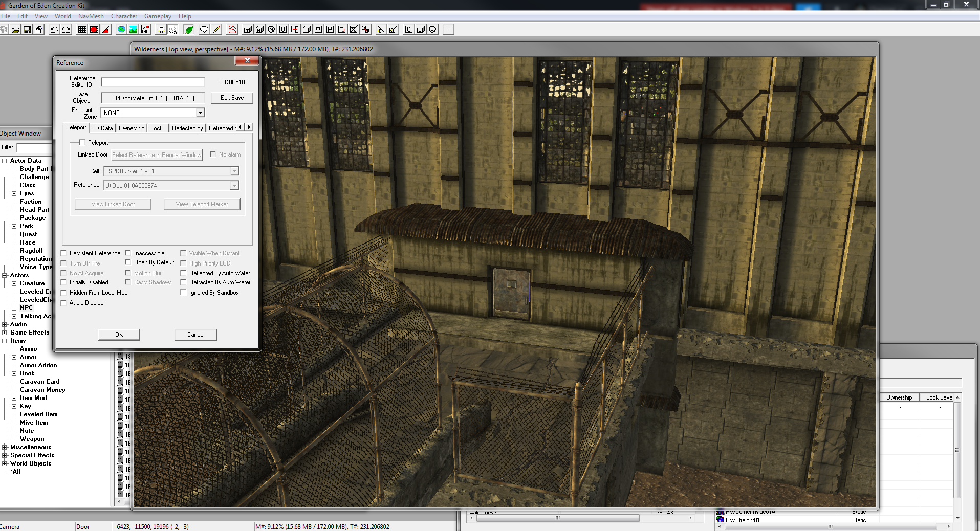Click the cube with T icon
This screenshot has height=531, width=980.
point(248,30)
